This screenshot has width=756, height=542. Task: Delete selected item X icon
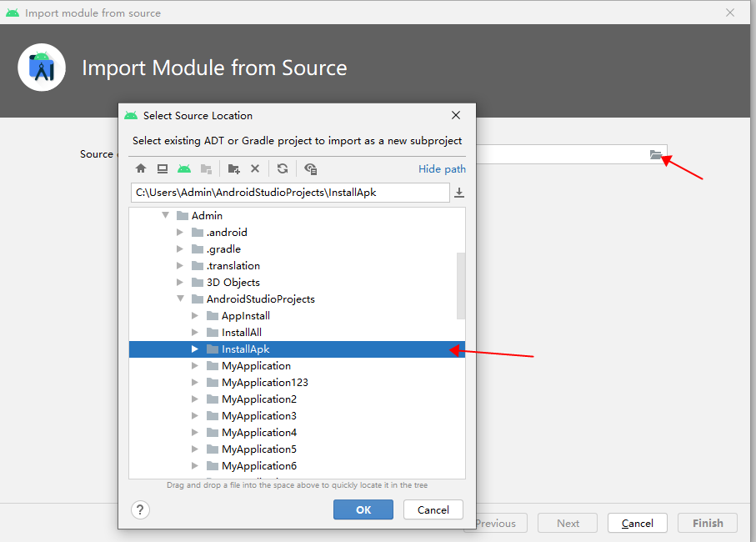point(255,168)
